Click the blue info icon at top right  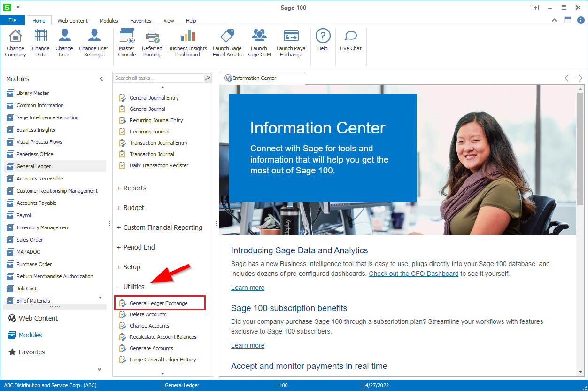(580, 20)
